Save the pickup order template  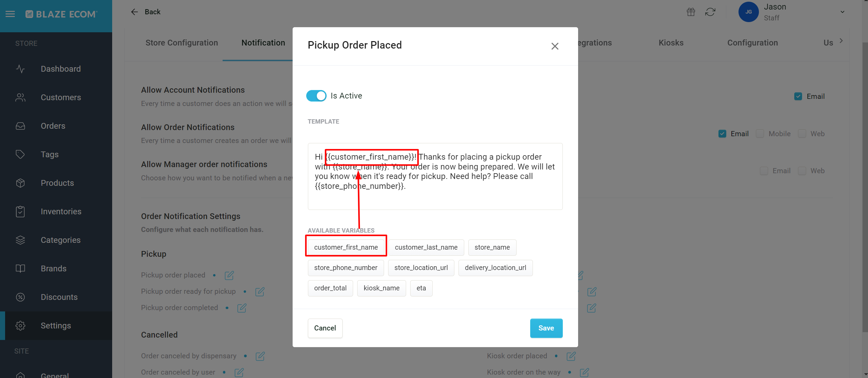tap(546, 328)
